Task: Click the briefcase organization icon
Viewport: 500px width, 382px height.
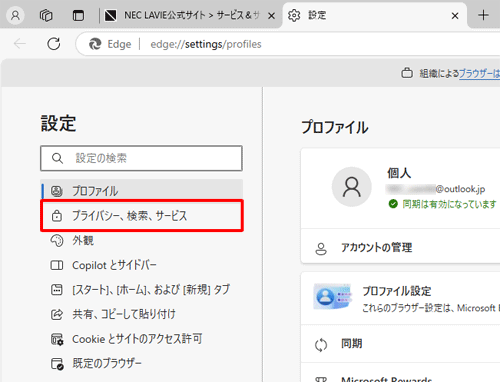Action: [407, 73]
